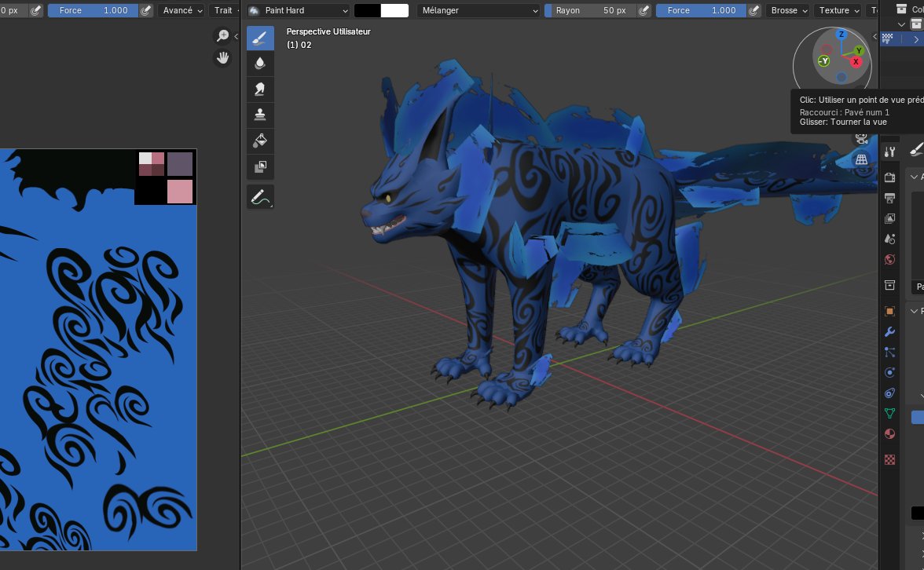Click the bottom blue -Z circle on the gizmo
The width and height of the screenshot is (924, 570).
coord(841,77)
